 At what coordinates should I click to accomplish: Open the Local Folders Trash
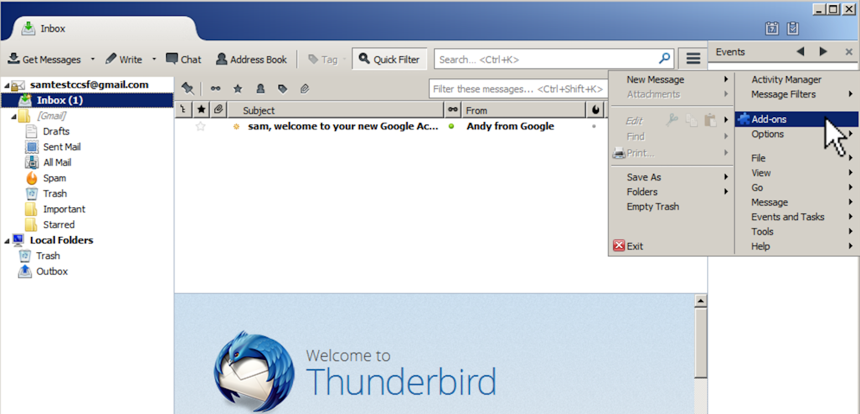pyautogui.click(x=48, y=256)
